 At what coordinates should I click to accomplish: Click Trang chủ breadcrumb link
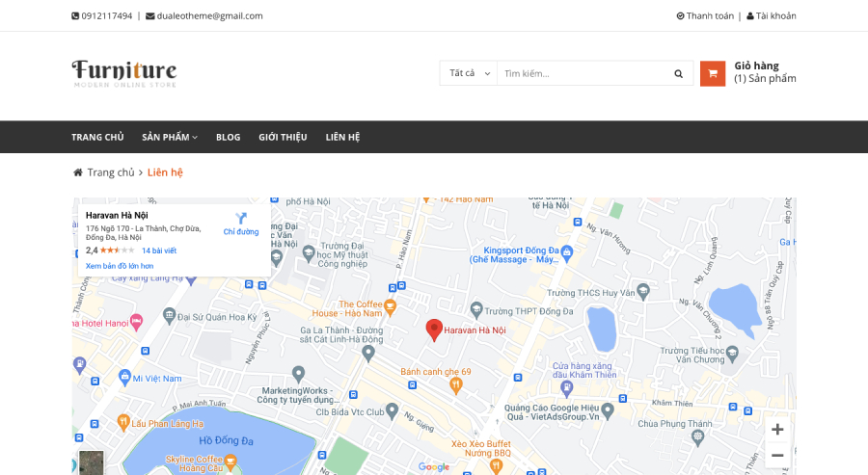(111, 172)
